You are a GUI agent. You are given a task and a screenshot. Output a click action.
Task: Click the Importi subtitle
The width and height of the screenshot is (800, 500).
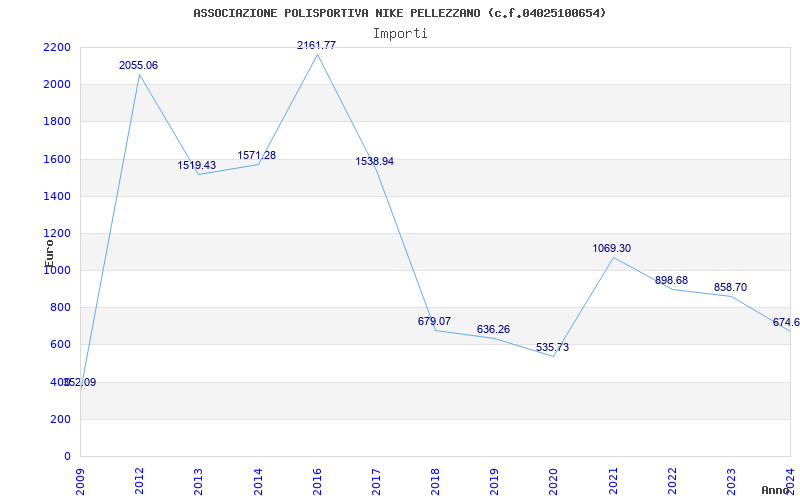pos(400,34)
